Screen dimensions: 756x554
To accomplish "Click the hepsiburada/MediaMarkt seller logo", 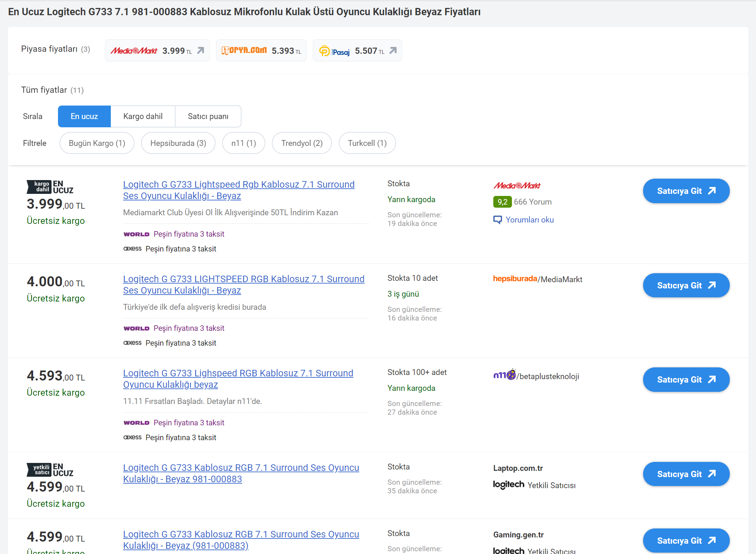I will (x=537, y=279).
